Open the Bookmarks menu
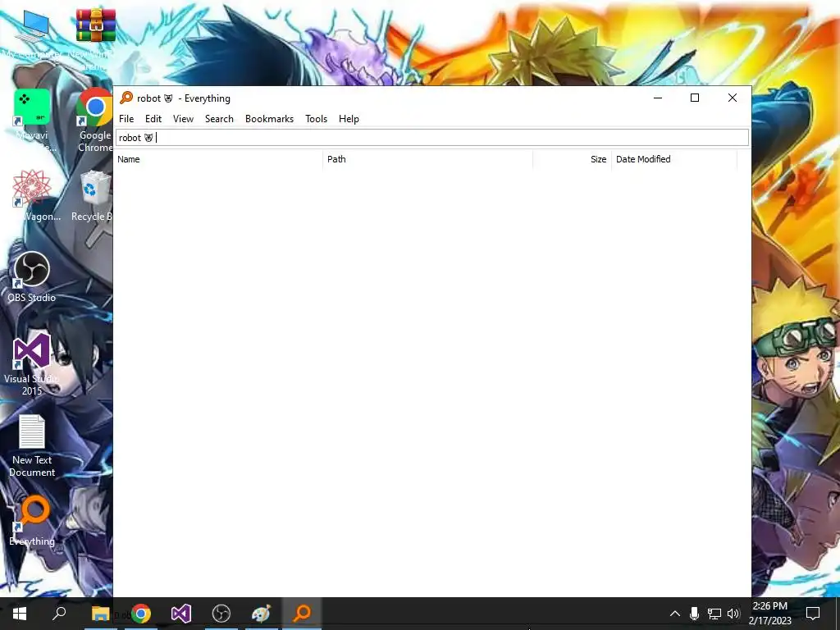Viewport: 840px width, 630px height. click(269, 119)
